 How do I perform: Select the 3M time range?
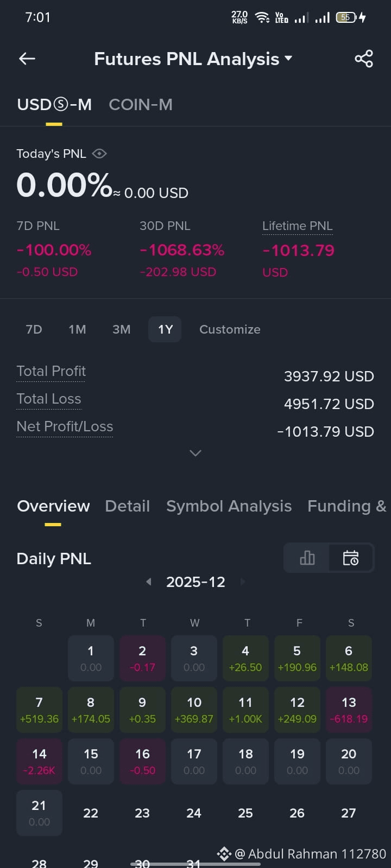click(121, 329)
